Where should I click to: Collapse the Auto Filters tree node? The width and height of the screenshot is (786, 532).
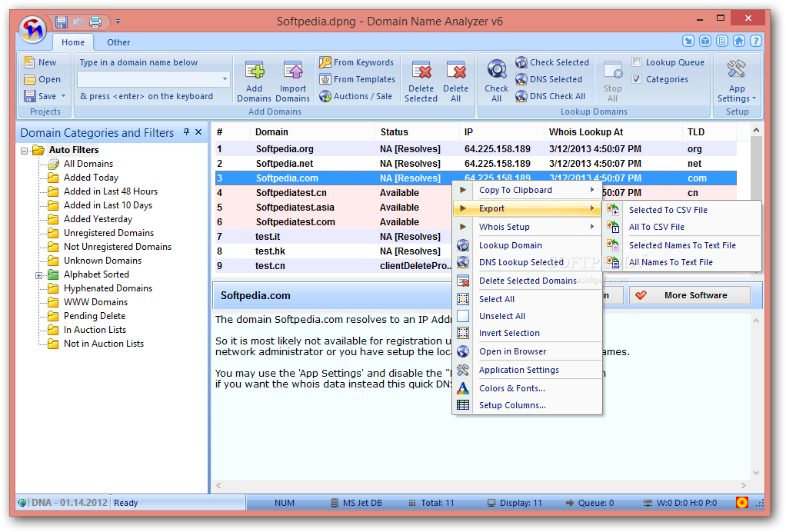click(x=24, y=150)
